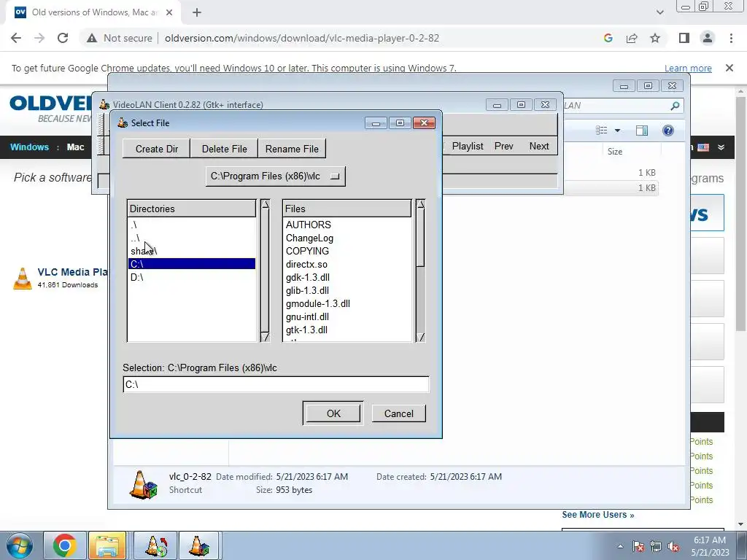This screenshot has width=747, height=560.
Task: Select the ..\ parent directory entry
Action: [192, 238]
